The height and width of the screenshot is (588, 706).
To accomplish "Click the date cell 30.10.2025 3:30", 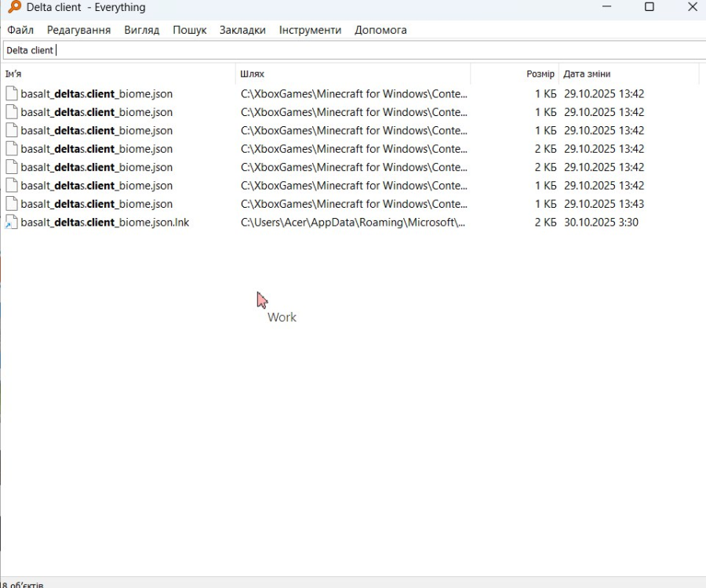I will (601, 222).
